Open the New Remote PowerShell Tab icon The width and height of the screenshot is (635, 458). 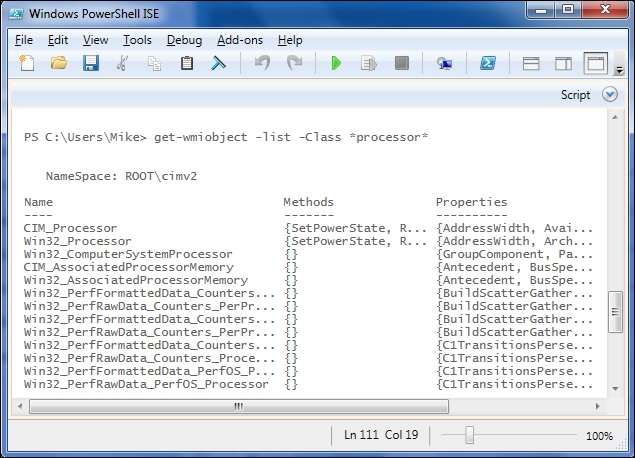click(444, 64)
